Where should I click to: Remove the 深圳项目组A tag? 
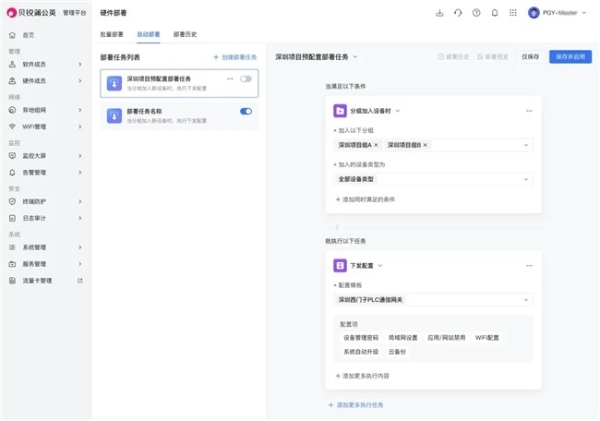pyautogui.click(x=376, y=145)
